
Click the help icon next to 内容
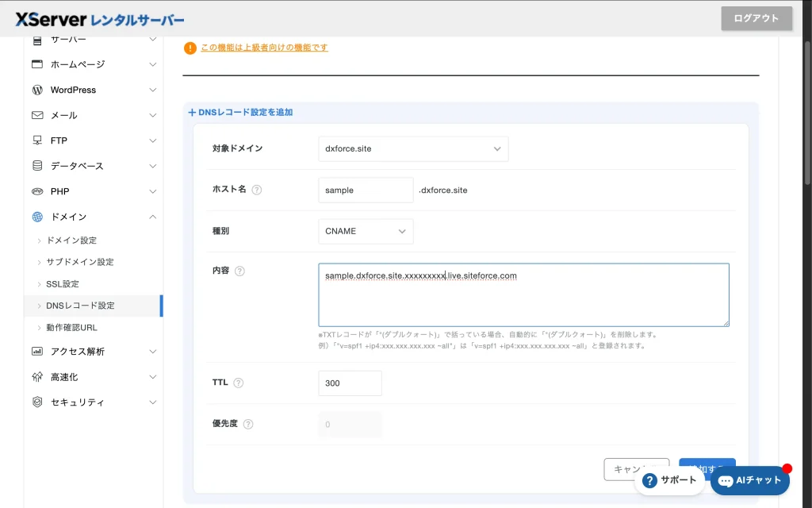[x=240, y=271]
